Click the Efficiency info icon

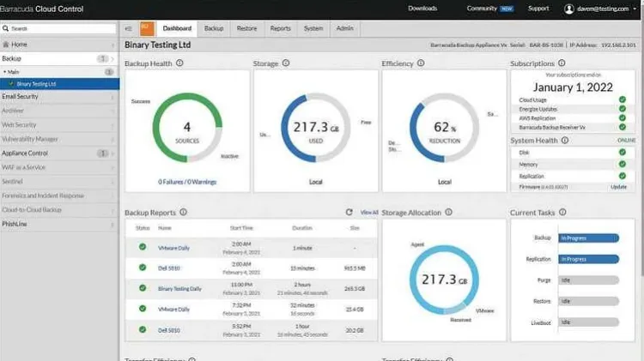click(422, 64)
